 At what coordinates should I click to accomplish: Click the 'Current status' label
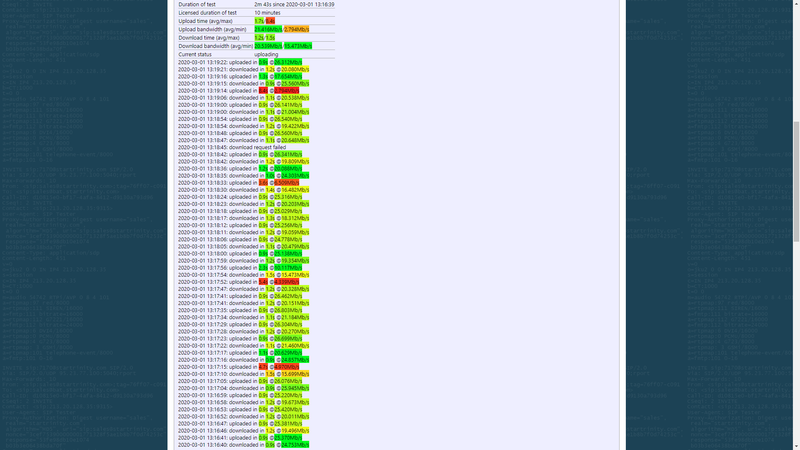tap(195, 54)
